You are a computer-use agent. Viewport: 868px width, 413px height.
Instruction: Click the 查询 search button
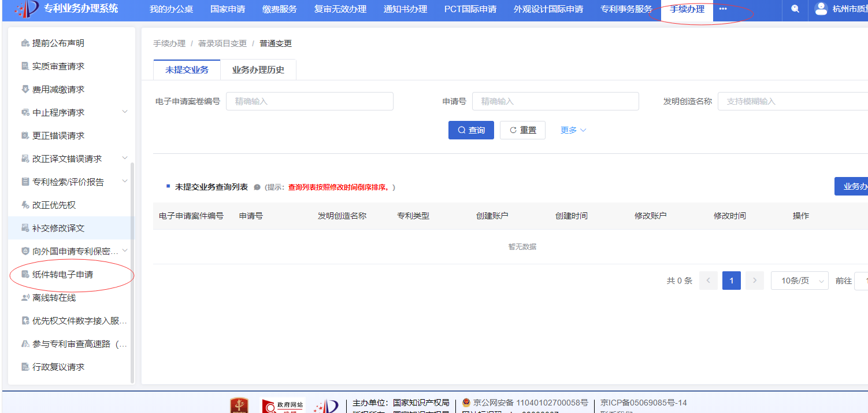coord(471,130)
